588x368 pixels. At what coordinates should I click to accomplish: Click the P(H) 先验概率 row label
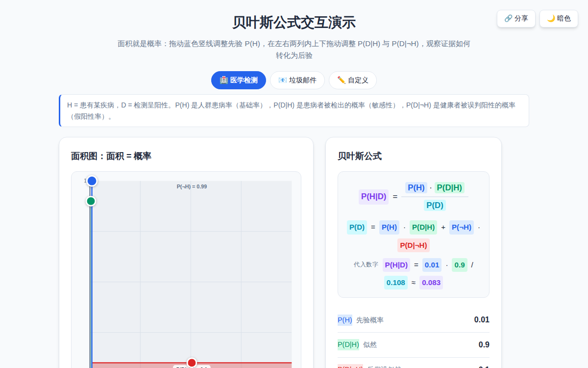click(x=361, y=320)
